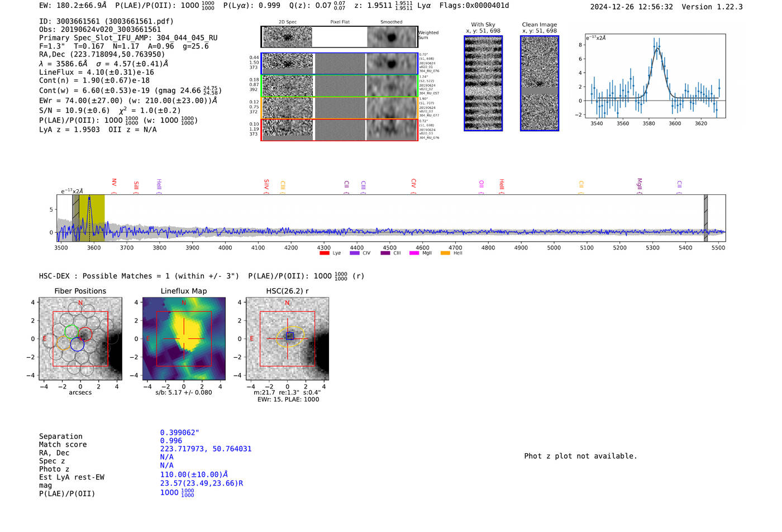Click the CIV line marker label
782x532 pixels.
click(x=413, y=184)
